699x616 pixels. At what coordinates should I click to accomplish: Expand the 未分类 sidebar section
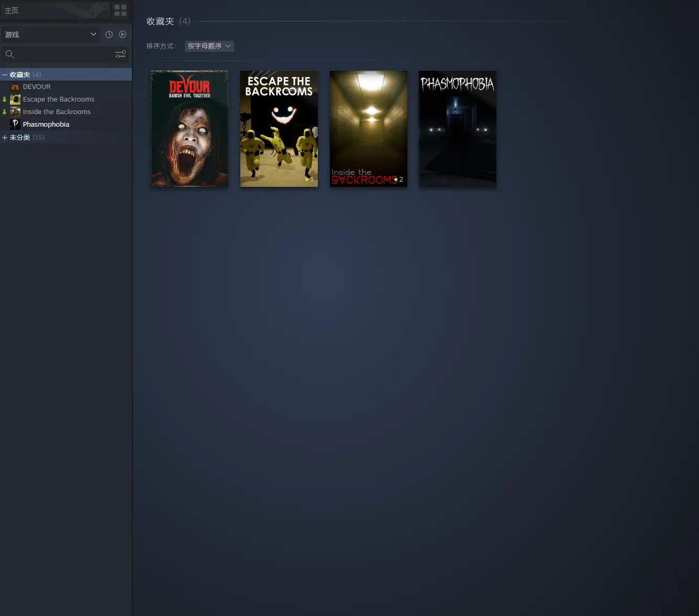point(5,138)
